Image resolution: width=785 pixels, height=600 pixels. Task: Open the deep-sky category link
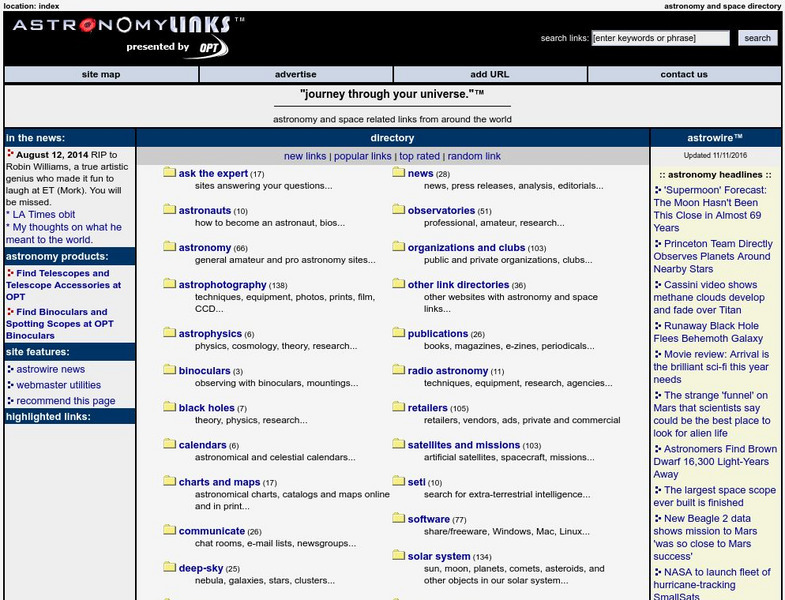pos(201,568)
